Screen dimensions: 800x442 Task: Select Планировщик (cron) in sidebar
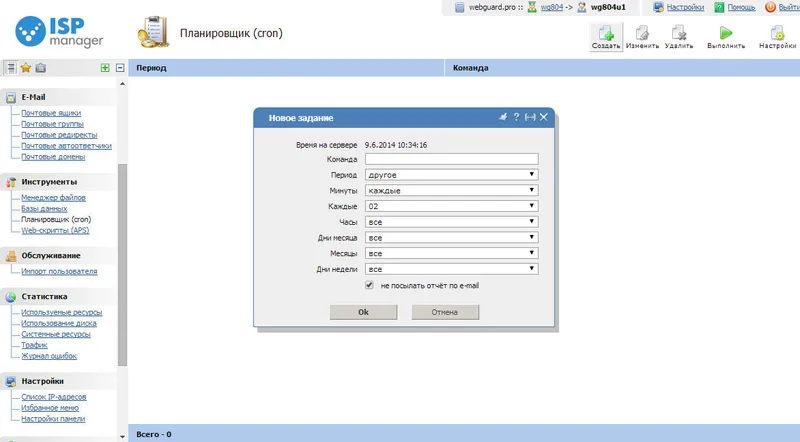tap(56, 219)
